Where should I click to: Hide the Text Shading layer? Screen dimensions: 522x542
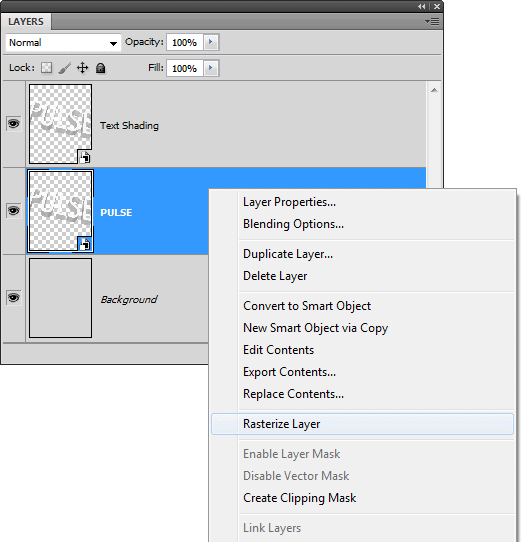click(x=13, y=124)
